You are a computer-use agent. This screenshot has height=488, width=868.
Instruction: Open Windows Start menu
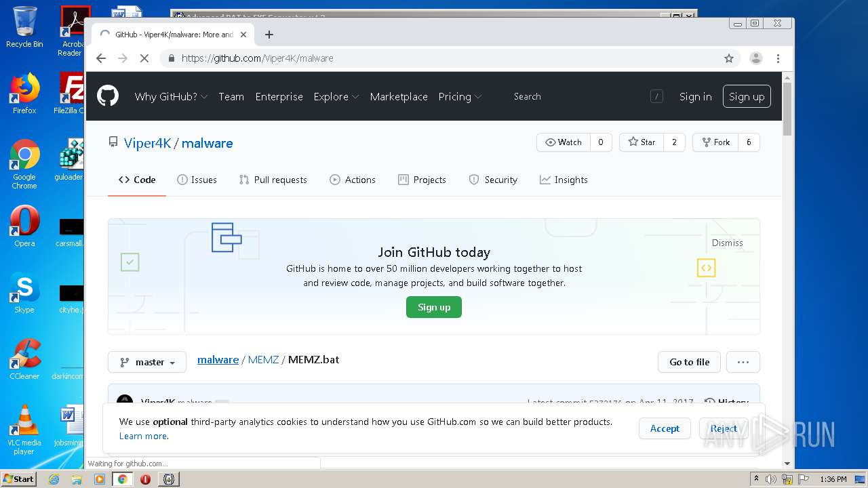18,479
